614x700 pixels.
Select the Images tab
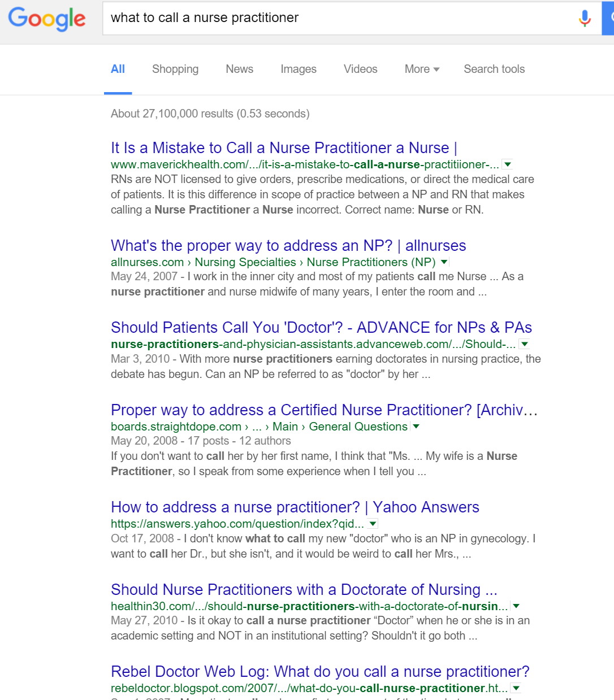[299, 69]
